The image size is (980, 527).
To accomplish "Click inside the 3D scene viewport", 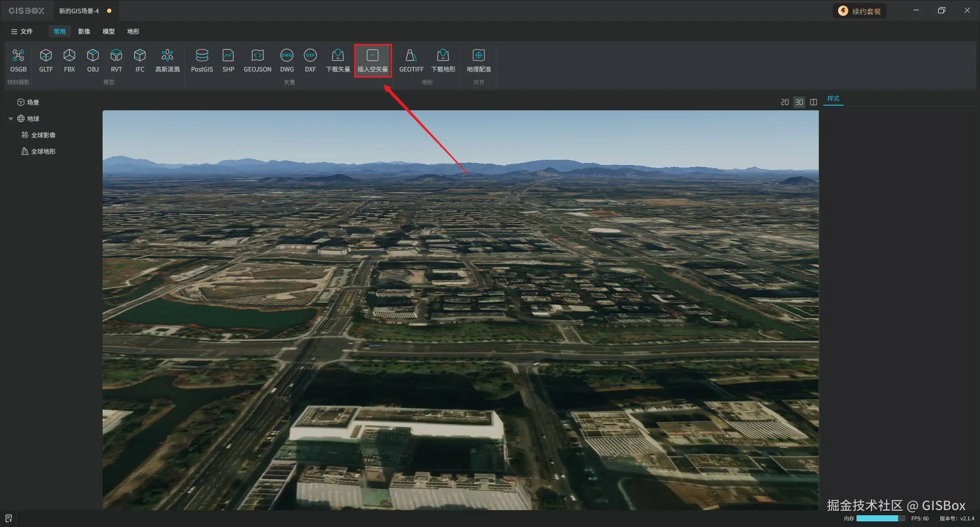I will 460,310.
